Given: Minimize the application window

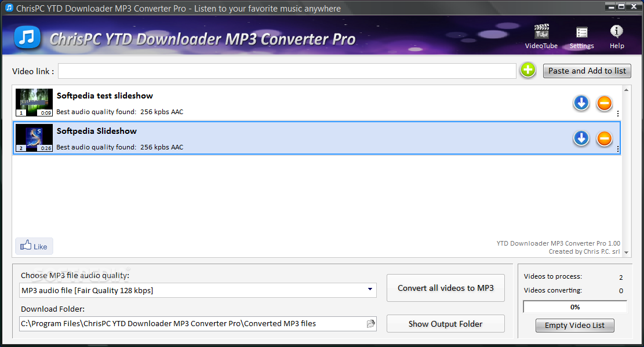Looking at the screenshot, I should (x=611, y=6).
